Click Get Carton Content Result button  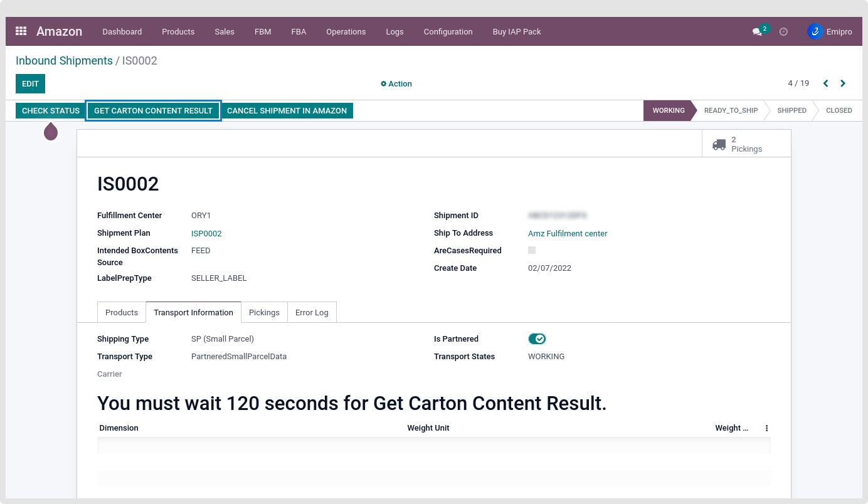coord(153,111)
